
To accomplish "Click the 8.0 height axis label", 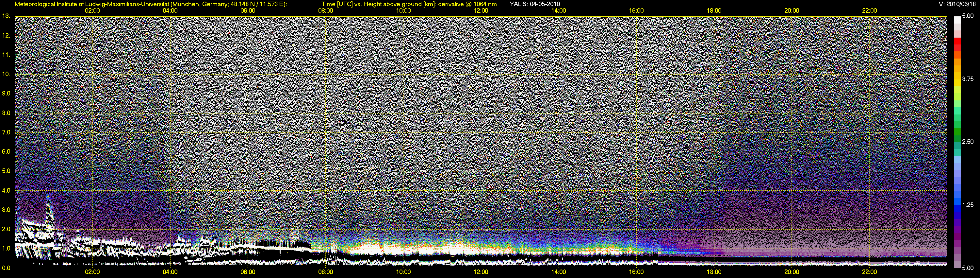I will pos(6,113).
